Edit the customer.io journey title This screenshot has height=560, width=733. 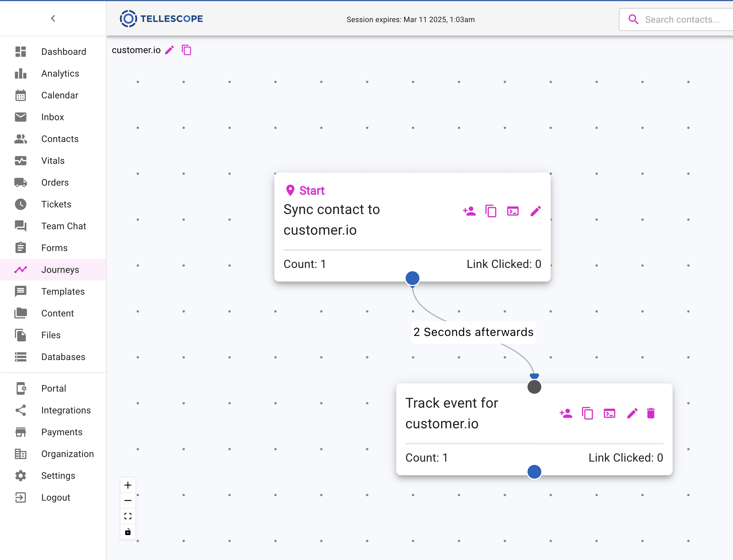coord(169,50)
